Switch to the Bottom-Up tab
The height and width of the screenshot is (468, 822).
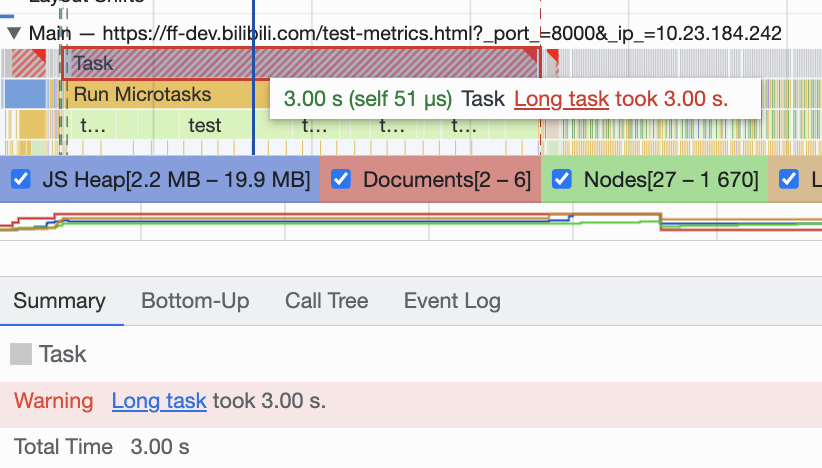pyautogui.click(x=195, y=301)
